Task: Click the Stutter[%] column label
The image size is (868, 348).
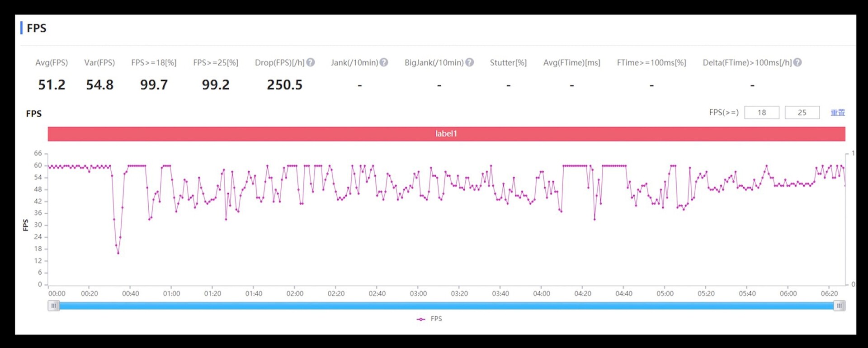Action: tap(508, 63)
